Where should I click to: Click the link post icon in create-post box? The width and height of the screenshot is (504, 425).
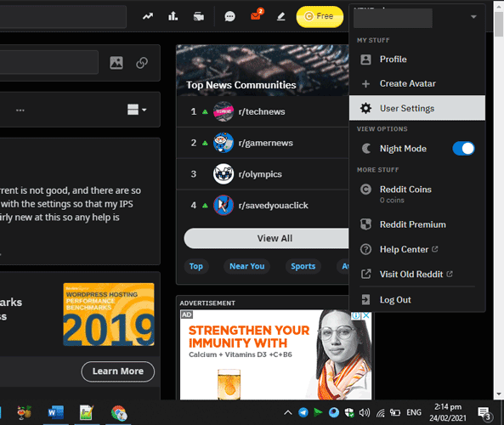[142, 63]
